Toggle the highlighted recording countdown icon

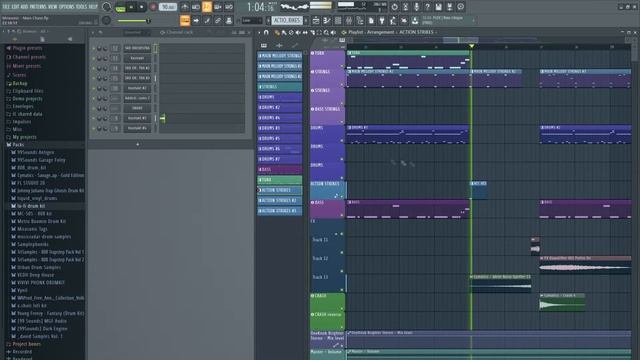point(207,7)
